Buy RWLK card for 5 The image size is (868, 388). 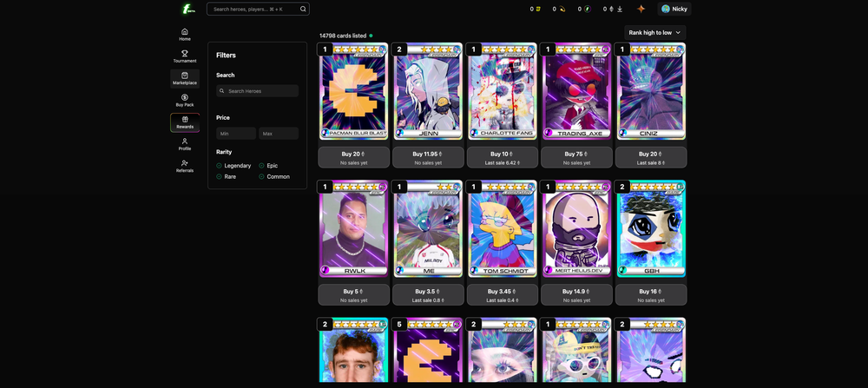click(354, 294)
